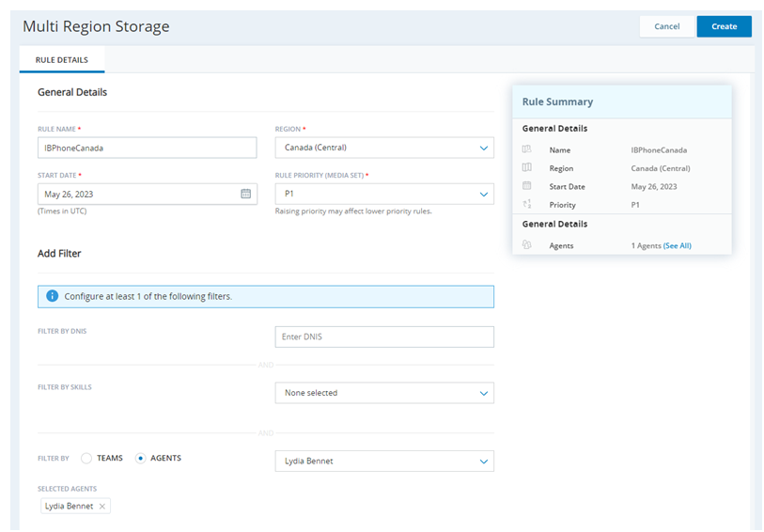Click the Lydia Bennet selected agent chip

[75, 507]
